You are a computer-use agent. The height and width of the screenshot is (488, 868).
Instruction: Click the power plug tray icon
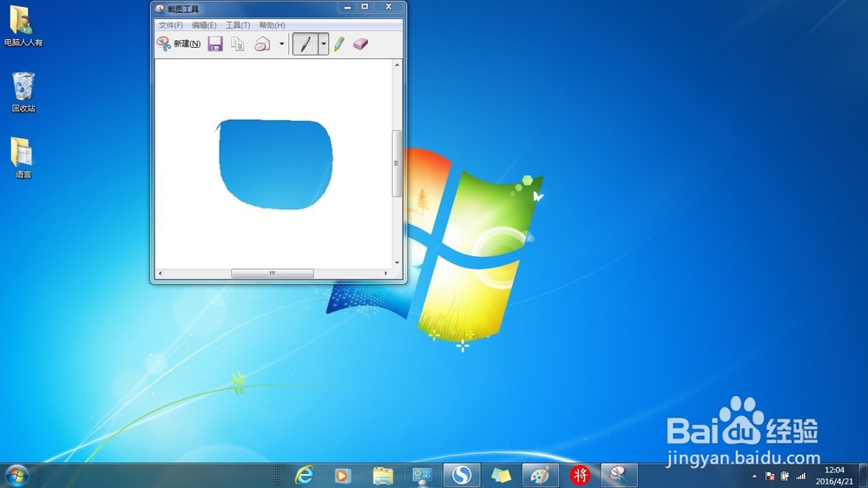[x=785, y=476]
